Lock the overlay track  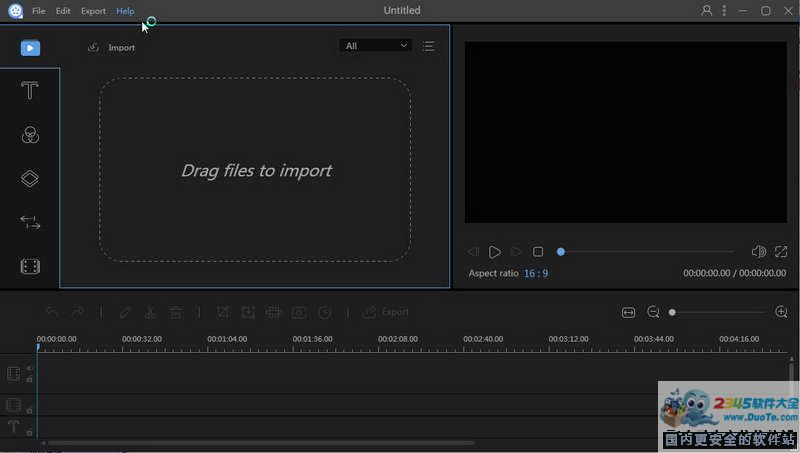29,410
